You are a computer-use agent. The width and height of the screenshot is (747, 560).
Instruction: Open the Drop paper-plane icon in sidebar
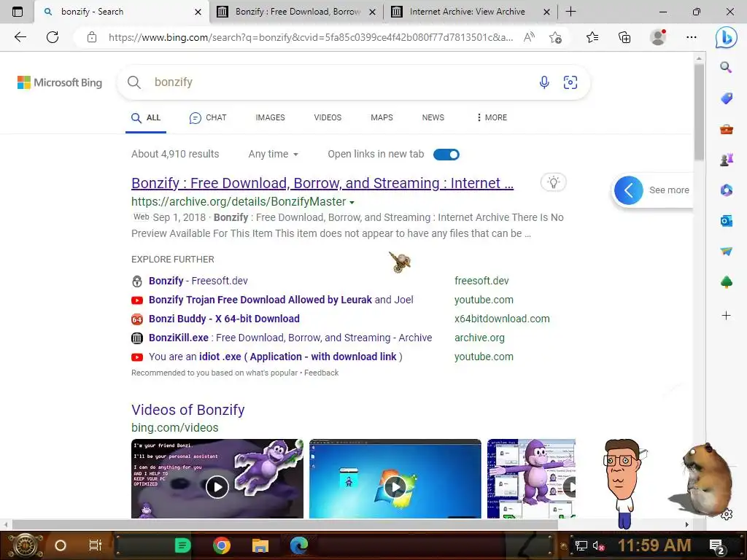tap(726, 252)
